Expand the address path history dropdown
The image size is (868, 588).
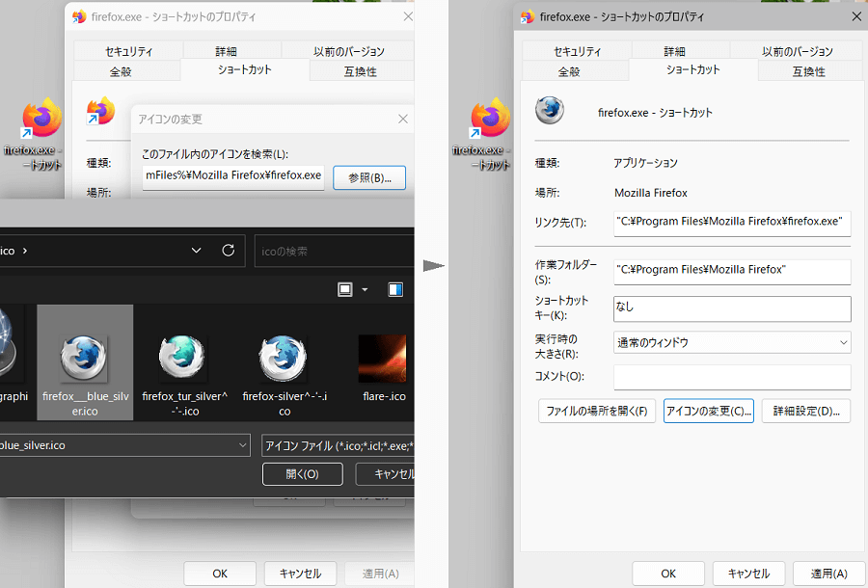point(196,251)
